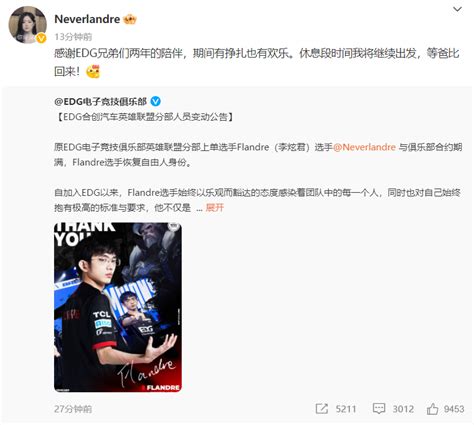Open the post options chevron menu
474x425 pixels.
[x=457, y=9]
